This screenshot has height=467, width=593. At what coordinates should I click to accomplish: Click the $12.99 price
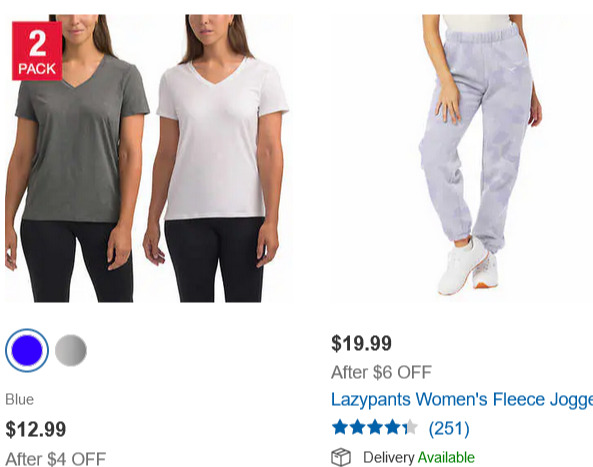(36, 429)
